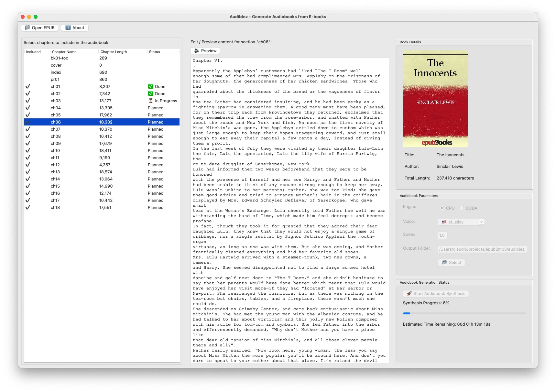Click the speaker icon on the Preview button
The width and height of the screenshot is (556, 392).
196,50
